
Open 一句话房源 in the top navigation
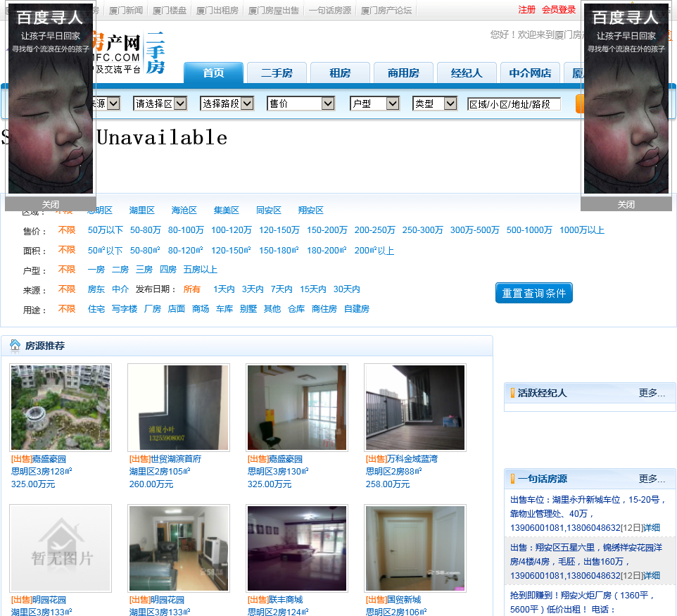click(x=330, y=11)
